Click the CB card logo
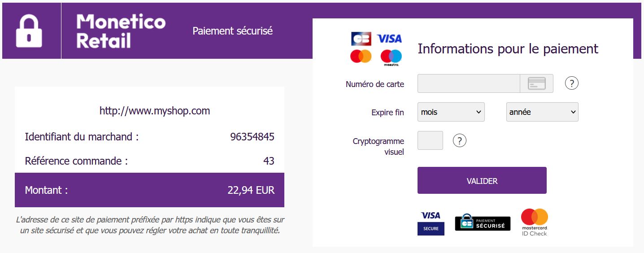Viewport: 644px width, 253px height. tap(361, 39)
